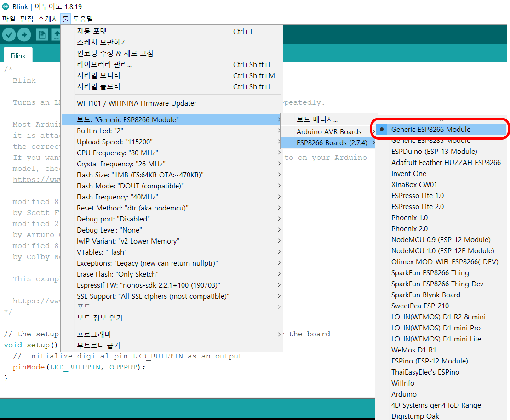This screenshot has width=510, height=420.
Task: Click the Arduino logo in title bar
Action: pos(6,6)
